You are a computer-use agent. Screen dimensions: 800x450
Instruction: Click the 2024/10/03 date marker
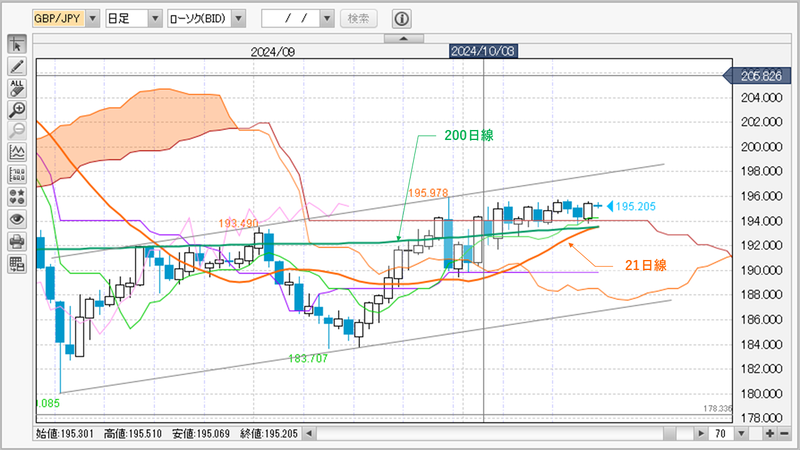(483, 51)
